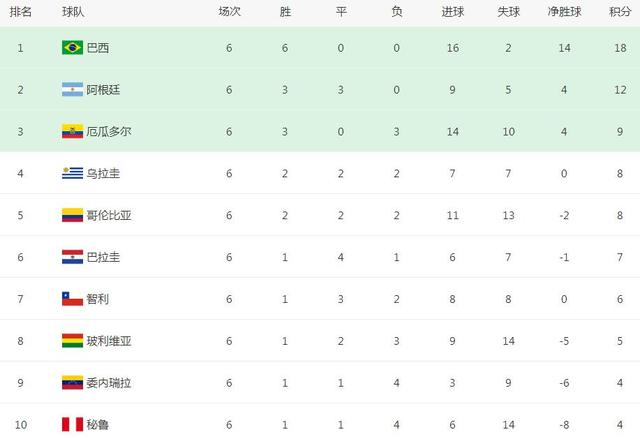Click the Paraguay flag icon
Image resolution: width=640 pixels, height=439 pixels.
tap(72, 257)
